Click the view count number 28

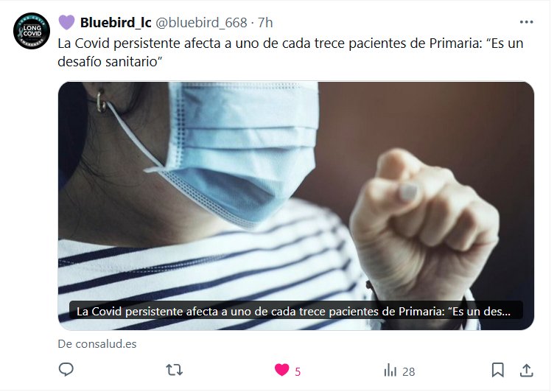coord(408,372)
